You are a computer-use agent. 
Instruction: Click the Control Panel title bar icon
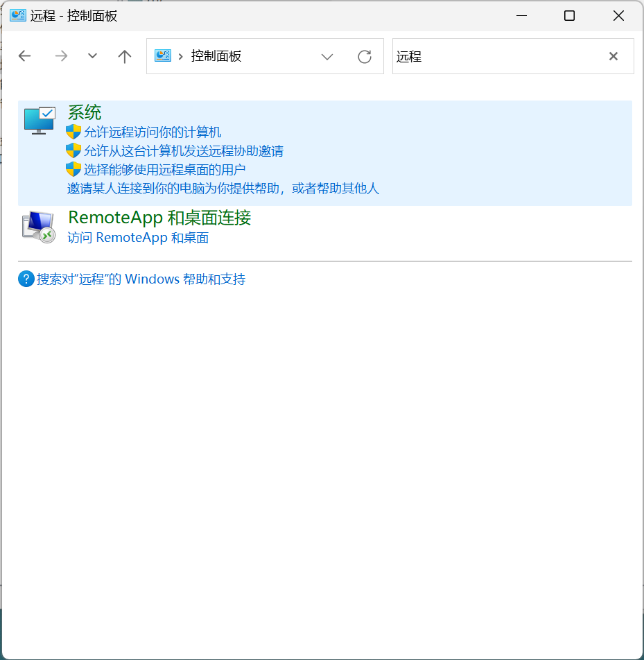18,15
